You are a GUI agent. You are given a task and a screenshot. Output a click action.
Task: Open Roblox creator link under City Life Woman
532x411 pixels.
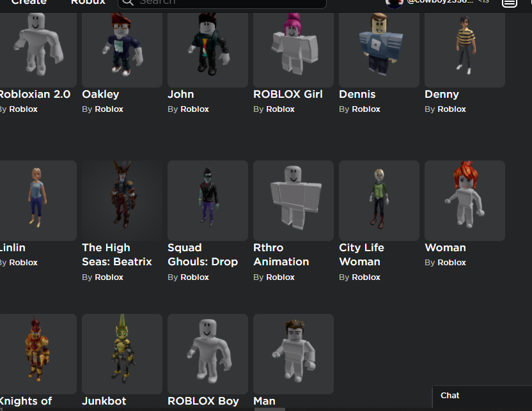pos(366,277)
